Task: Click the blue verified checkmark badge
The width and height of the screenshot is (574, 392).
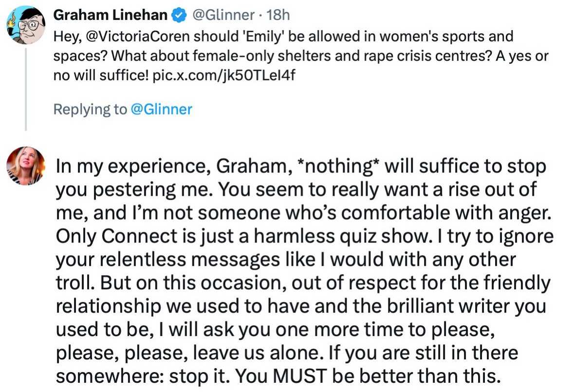Action: coord(179,16)
